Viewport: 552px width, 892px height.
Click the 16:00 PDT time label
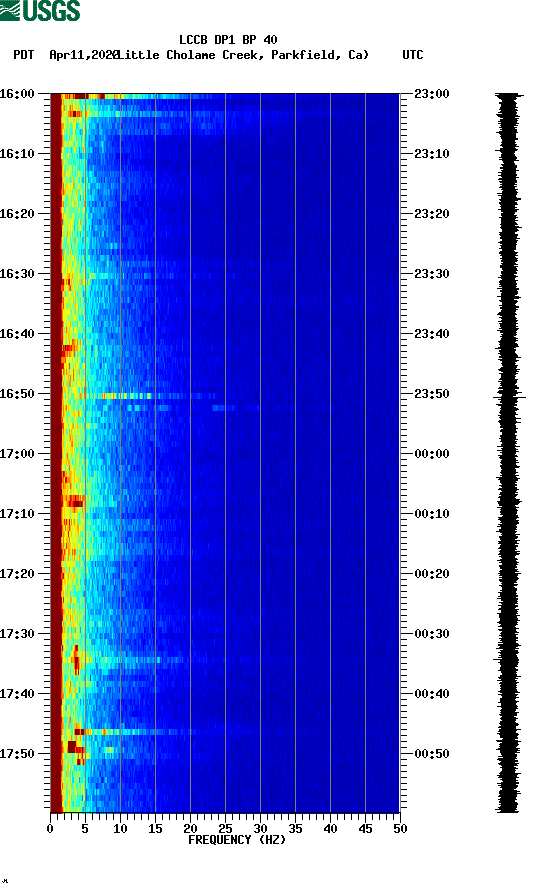17,94
